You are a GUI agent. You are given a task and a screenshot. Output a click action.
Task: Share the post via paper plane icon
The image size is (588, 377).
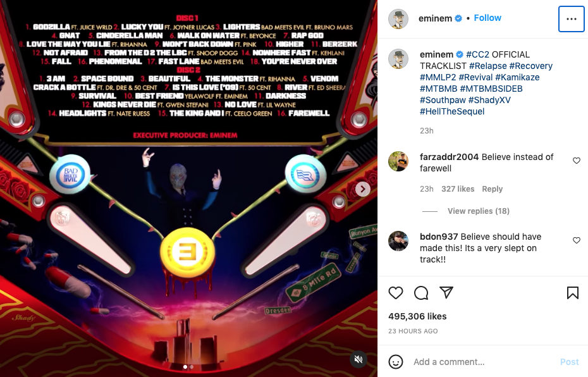pyautogui.click(x=446, y=293)
